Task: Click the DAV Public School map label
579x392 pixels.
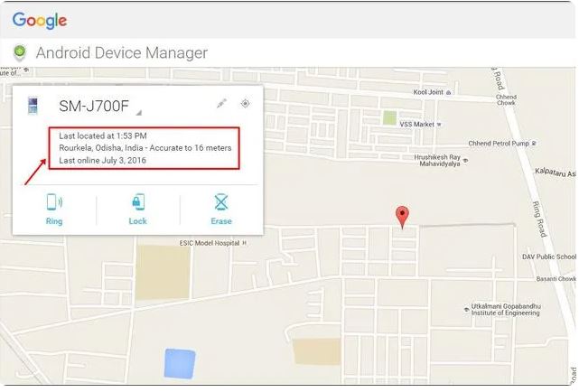Action: click(x=548, y=257)
